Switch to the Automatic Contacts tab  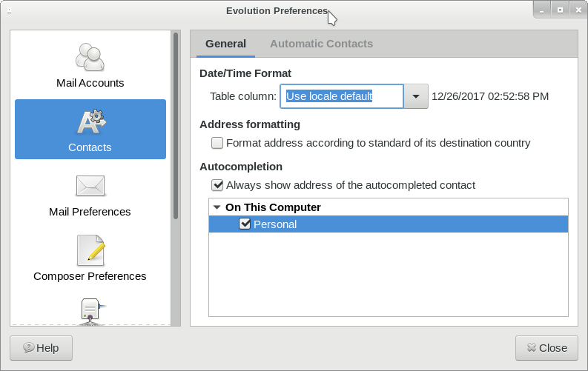321,44
